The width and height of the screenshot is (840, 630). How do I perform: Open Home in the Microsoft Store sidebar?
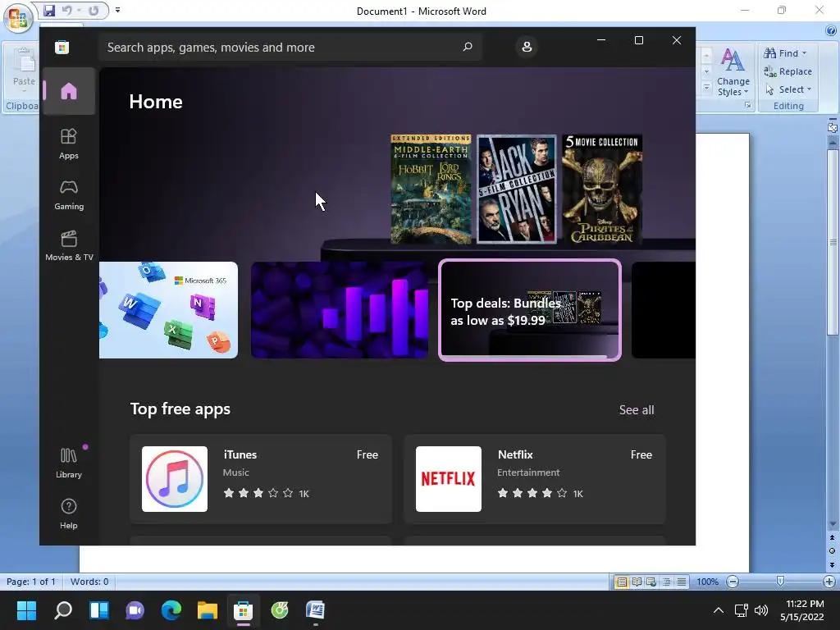[x=69, y=91]
